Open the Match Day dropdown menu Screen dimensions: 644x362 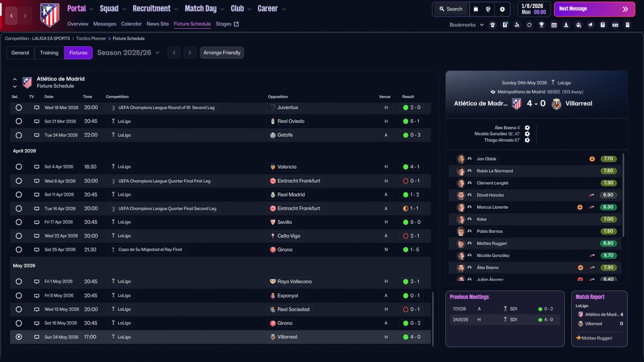204,9
